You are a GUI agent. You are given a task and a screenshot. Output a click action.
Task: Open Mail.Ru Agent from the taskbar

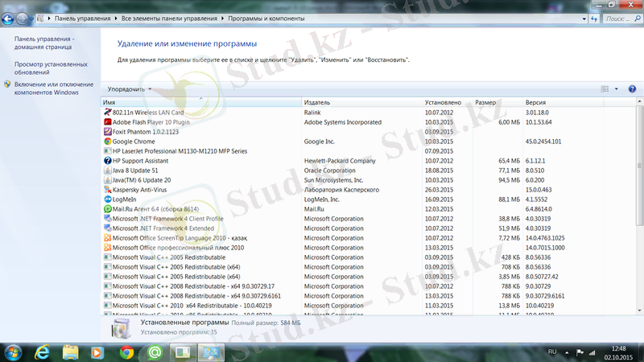point(155,352)
